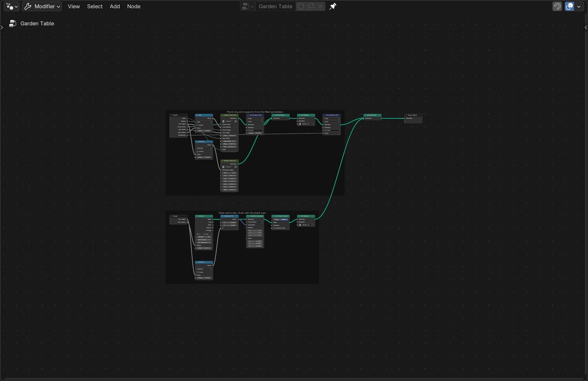Click the fake user shield icon in header

[301, 6]
